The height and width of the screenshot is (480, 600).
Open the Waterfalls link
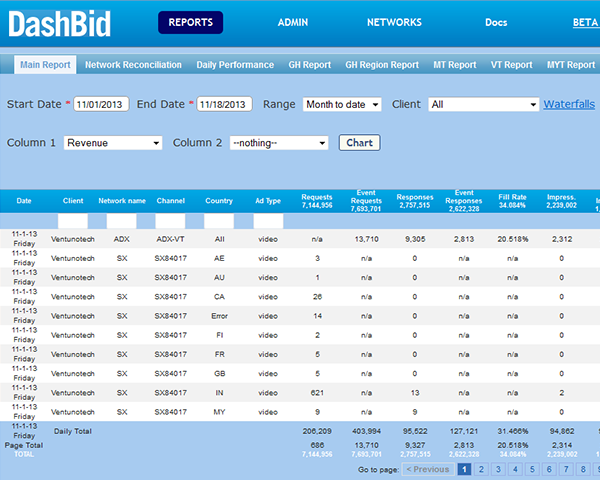coord(569,104)
